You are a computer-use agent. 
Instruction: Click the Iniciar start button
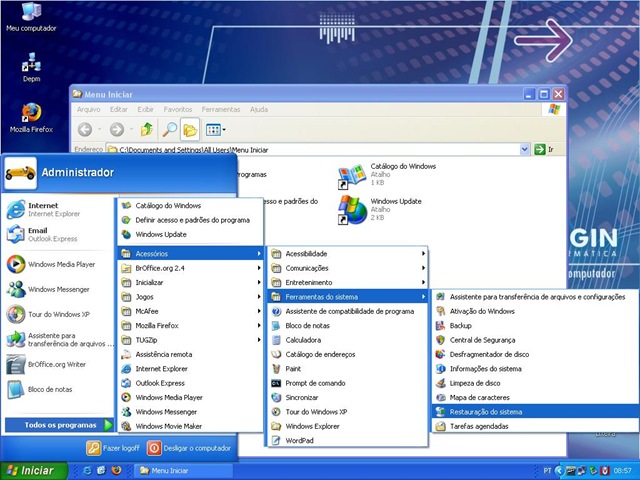(33, 471)
